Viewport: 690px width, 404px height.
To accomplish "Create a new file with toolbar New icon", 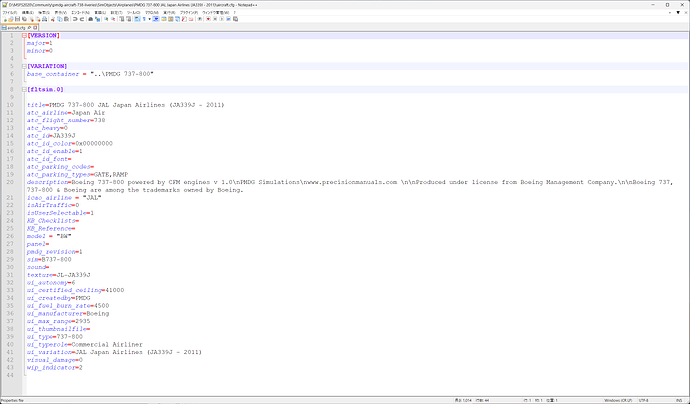I will tap(5, 19).
